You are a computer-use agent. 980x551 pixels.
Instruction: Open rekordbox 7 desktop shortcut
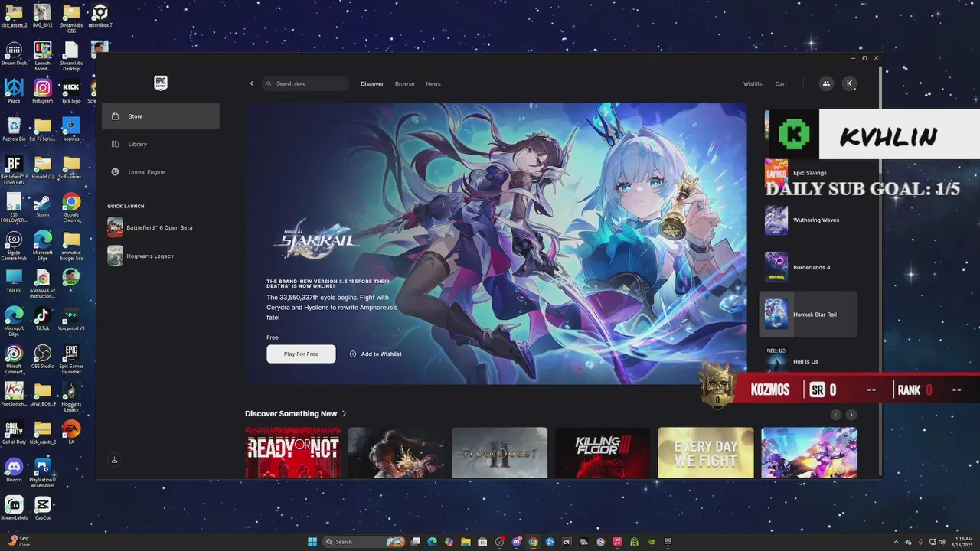[100, 16]
